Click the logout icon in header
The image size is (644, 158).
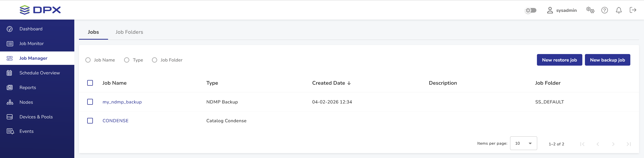pos(633,10)
